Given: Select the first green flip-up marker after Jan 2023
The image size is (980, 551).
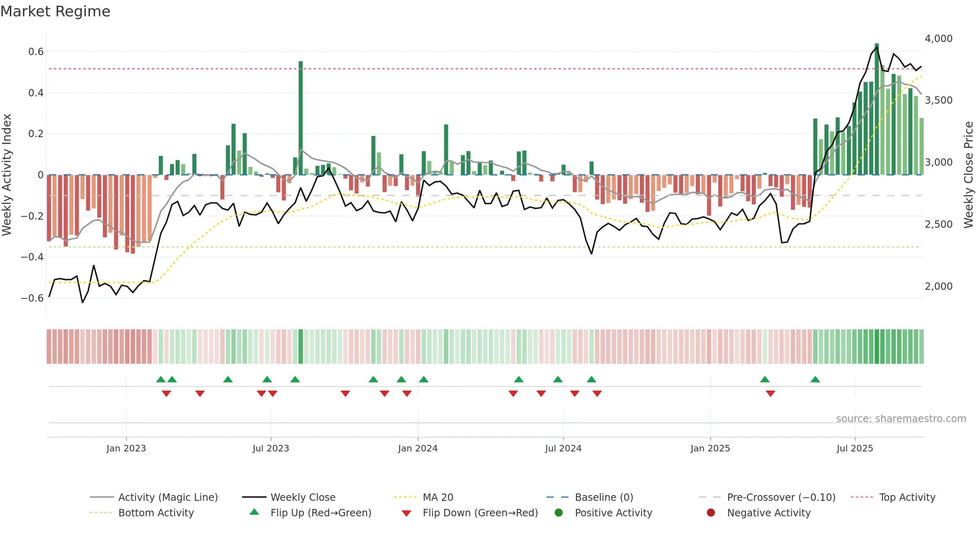Looking at the screenshot, I should point(161,379).
